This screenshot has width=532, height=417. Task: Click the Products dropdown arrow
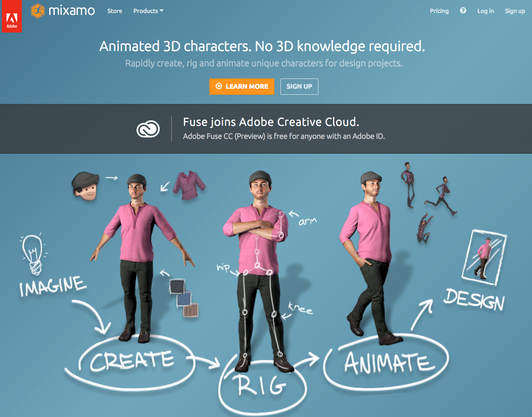[x=162, y=11]
